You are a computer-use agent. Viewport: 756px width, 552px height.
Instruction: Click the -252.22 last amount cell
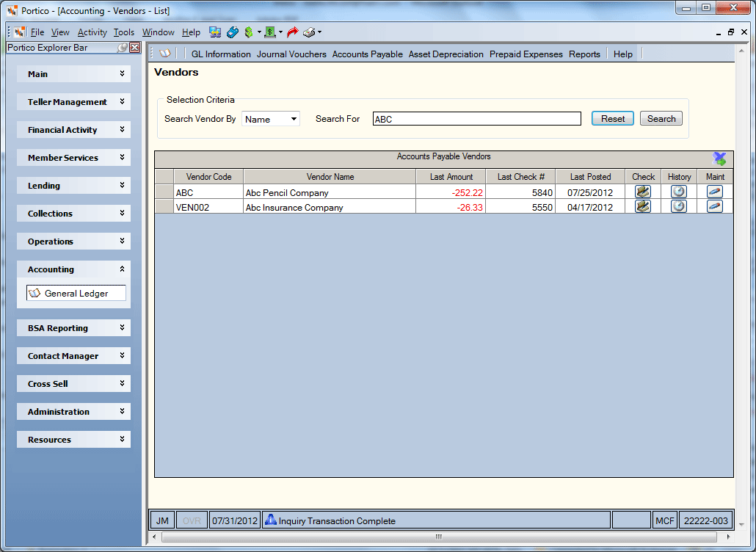[451, 192]
